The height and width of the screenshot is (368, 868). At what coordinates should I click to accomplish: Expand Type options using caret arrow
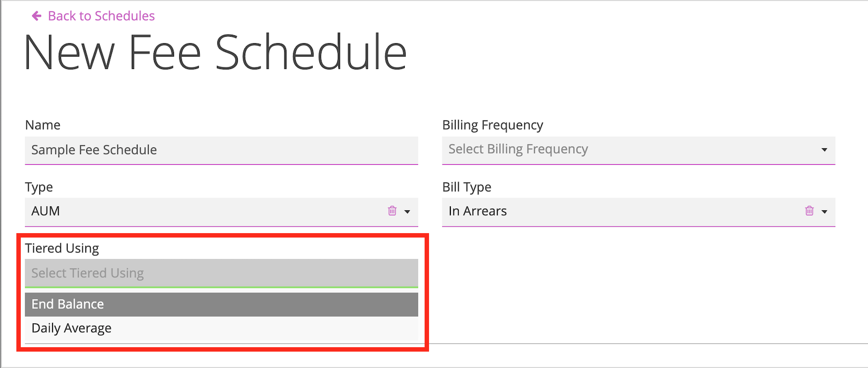[x=407, y=212]
